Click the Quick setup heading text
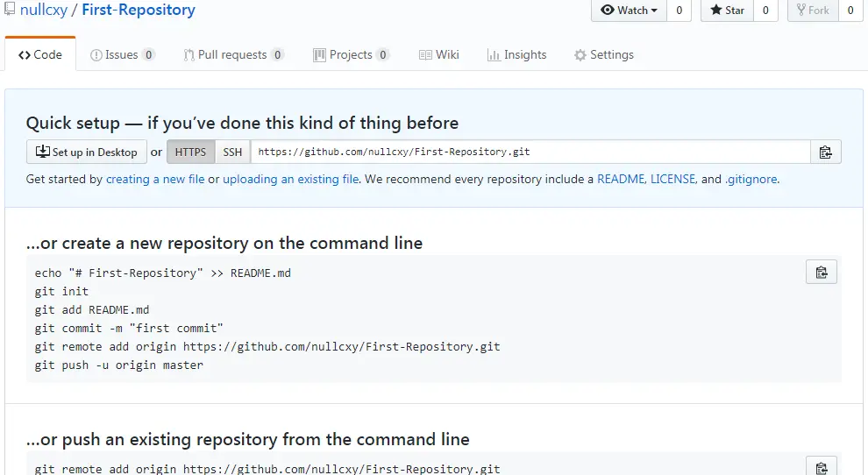 [x=242, y=123]
